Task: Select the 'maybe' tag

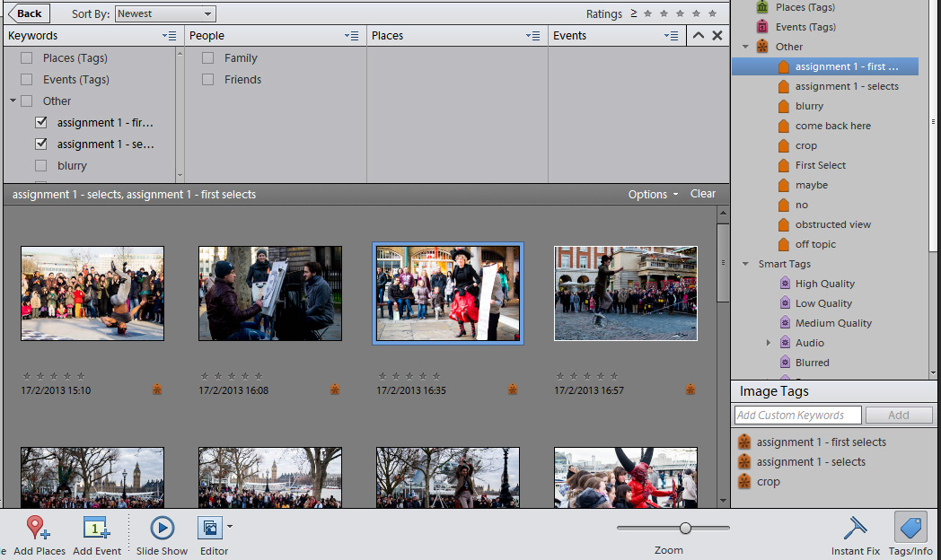Action: click(x=812, y=185)
